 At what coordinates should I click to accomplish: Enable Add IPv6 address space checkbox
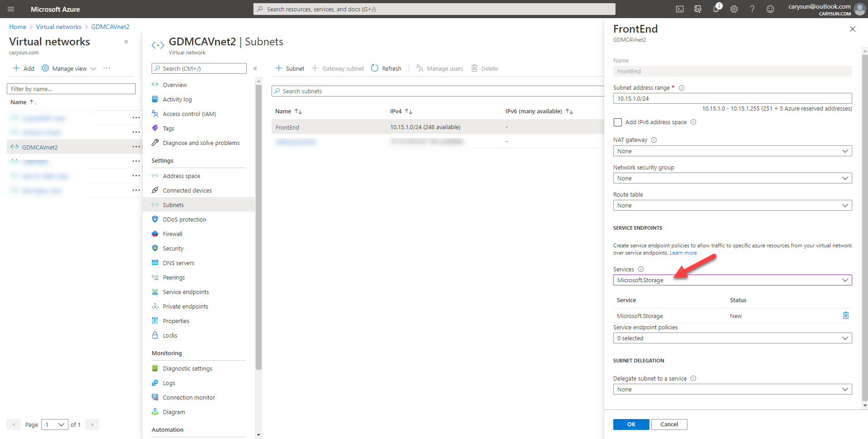618,122
